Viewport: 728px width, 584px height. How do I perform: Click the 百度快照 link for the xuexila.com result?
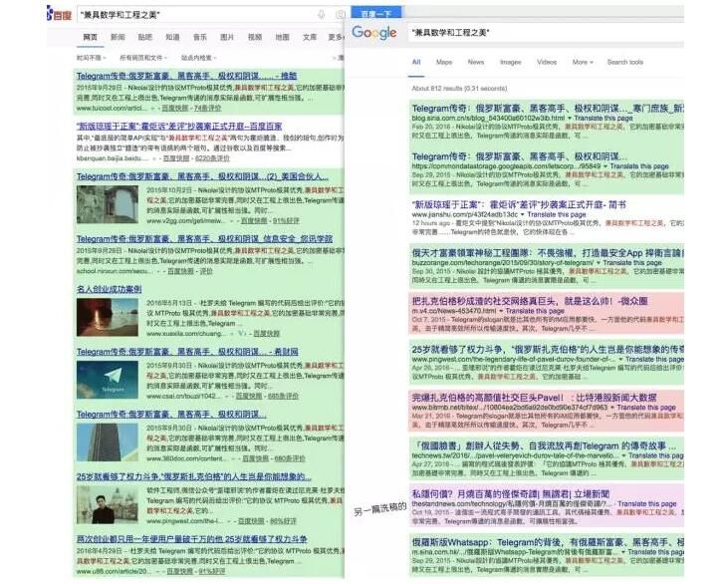tap(266, 334)
